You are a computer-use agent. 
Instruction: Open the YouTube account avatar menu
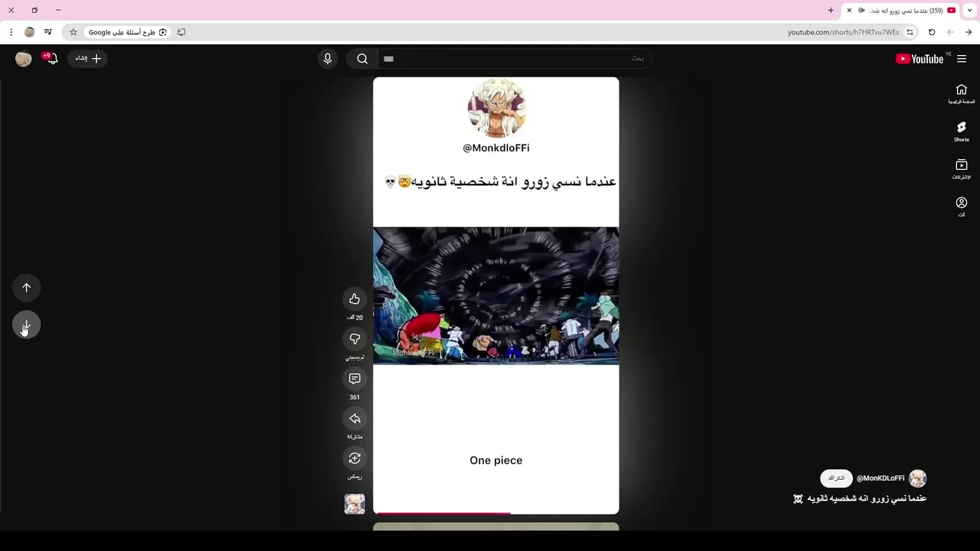tap(24, 59)
